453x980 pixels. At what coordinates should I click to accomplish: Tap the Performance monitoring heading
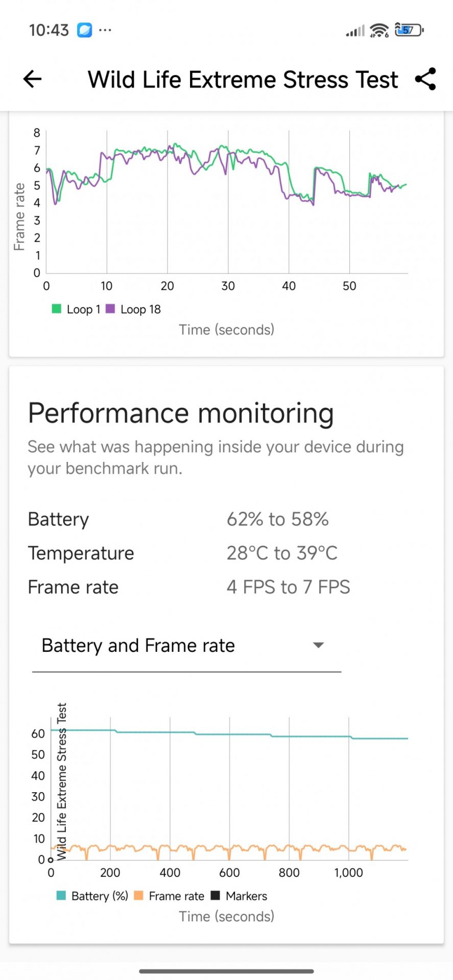[x=181, y=413]
